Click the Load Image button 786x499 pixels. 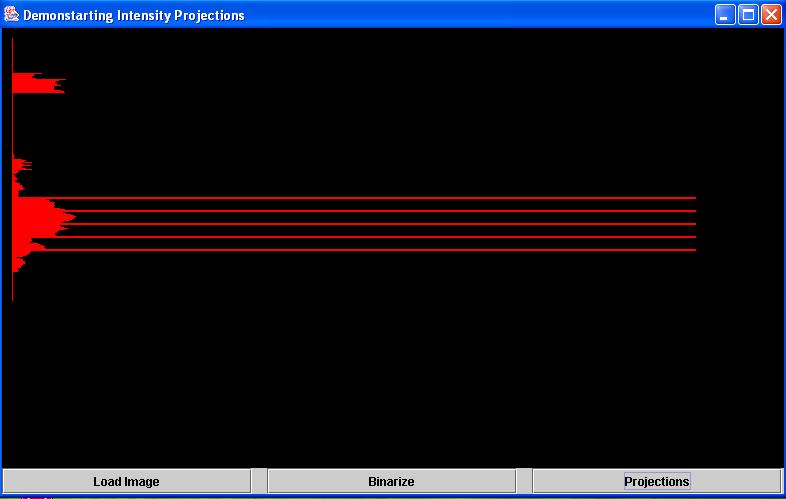point(126,481)
